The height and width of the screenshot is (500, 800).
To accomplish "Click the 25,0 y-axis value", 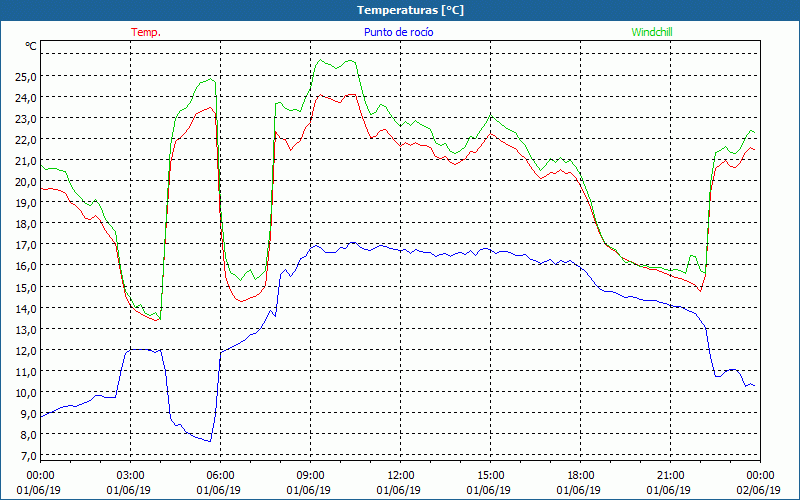I will tap(27, 76).
